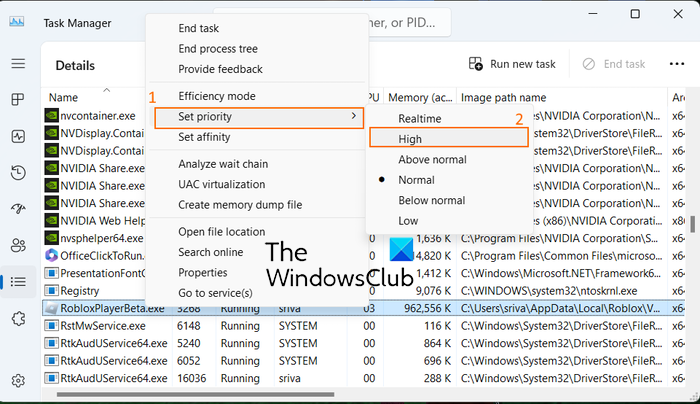The image size is (700, 404).
Task: Maximize the Task Manager window
Action: coord(635,14)
